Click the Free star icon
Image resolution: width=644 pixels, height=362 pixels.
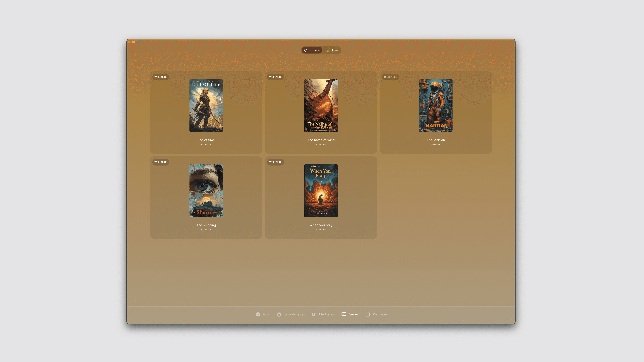328,50
